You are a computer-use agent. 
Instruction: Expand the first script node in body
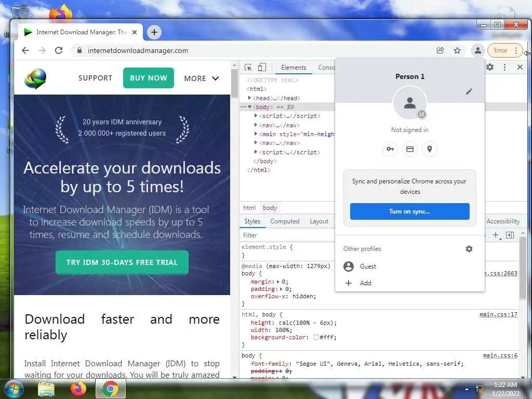point(256,115)
